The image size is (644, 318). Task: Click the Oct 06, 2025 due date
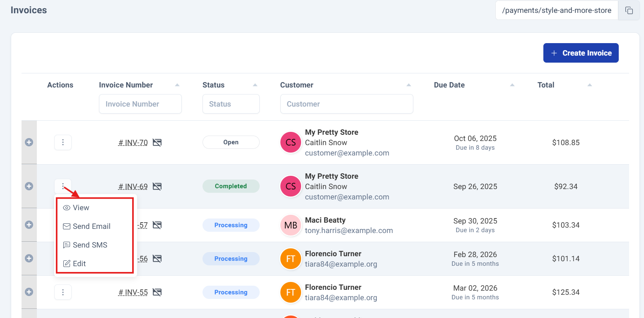(x=475, y=138)
